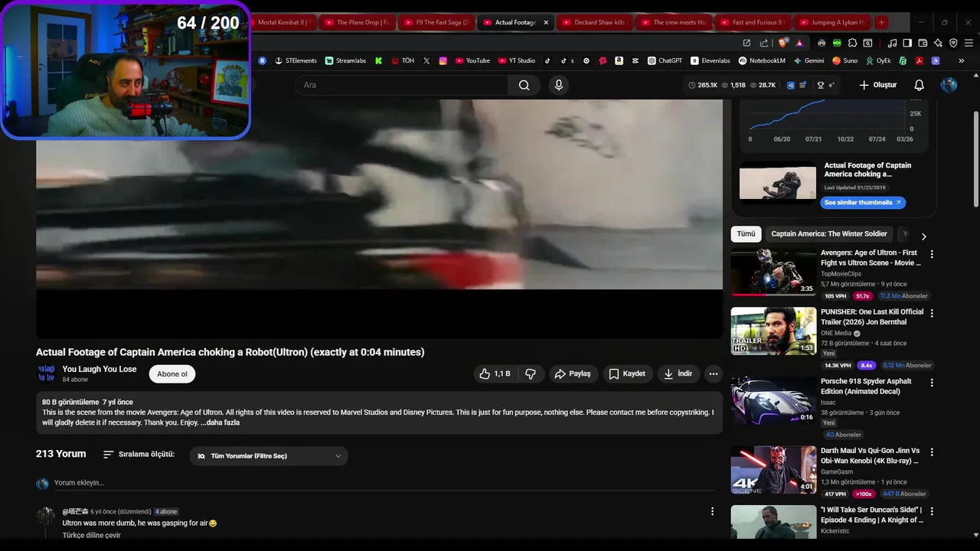Switch to Fast and Furious 9 tab
This screenshot has height=551, width=980.
tap(753, 22)
